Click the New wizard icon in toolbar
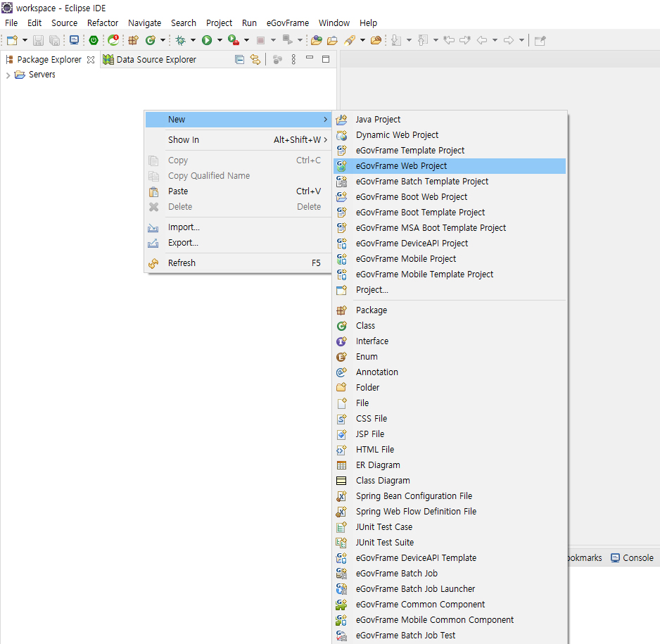 (x=12, y=41)
